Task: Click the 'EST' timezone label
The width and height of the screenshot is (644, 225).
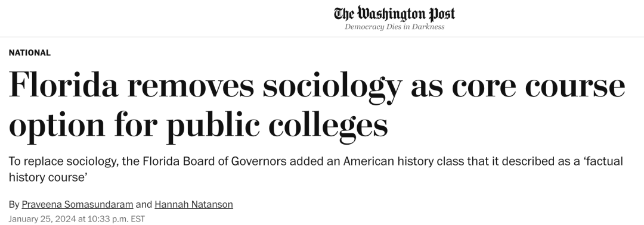Action: tap(138, 219)
